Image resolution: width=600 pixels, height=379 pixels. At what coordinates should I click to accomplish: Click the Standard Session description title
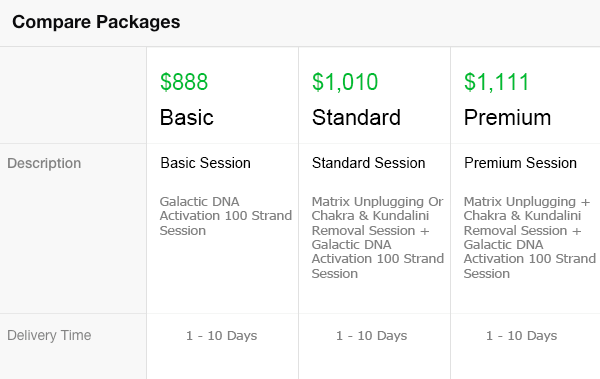pos(368,163)
